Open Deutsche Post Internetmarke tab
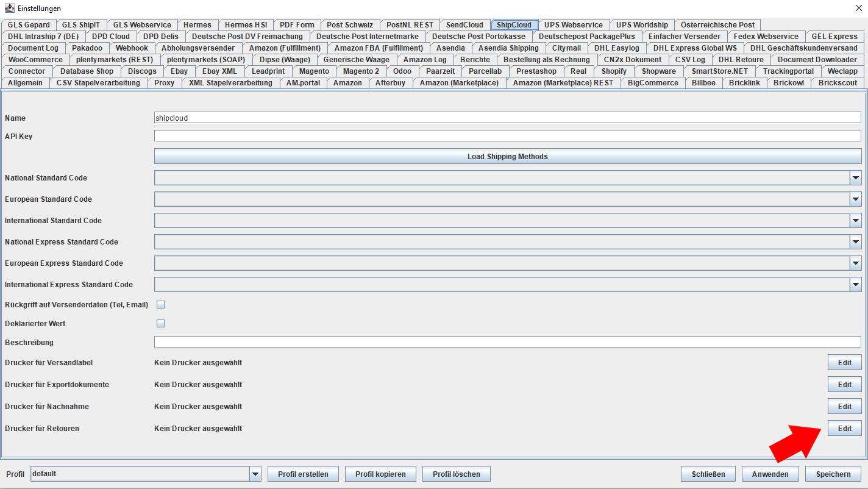 [x=367, y=37]
